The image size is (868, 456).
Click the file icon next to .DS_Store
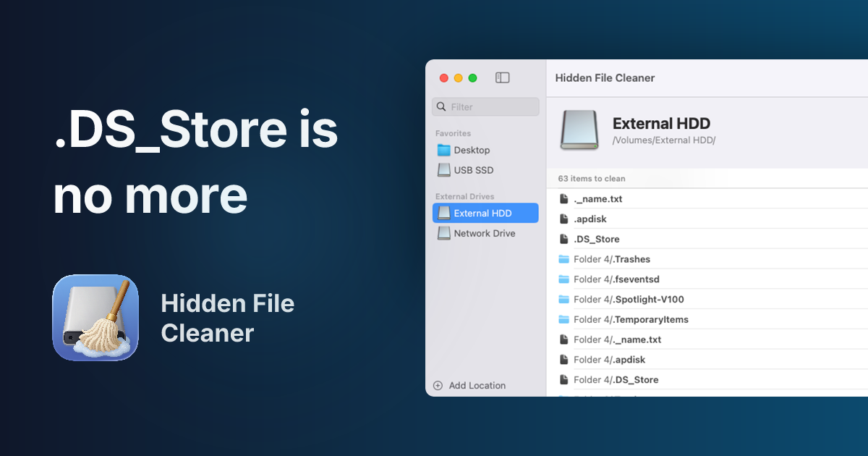click(x=563, y=239)
